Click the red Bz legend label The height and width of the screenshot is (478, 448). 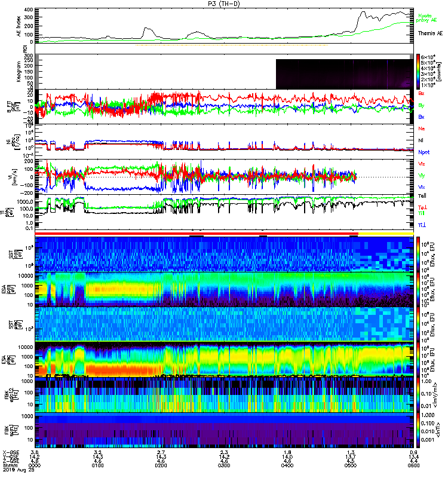pos(421,93)
